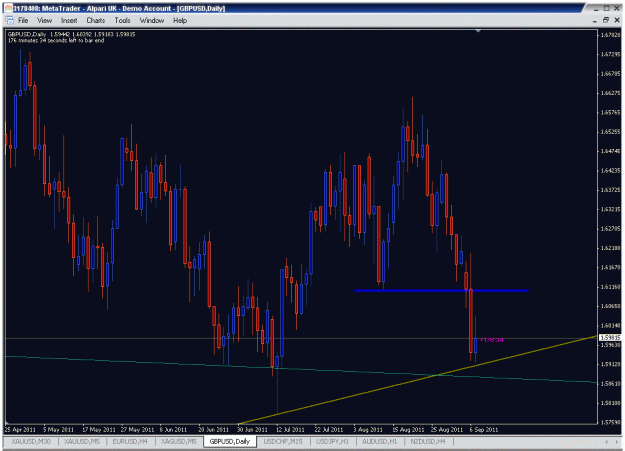Select the yellow rising trendline
Viewport: 625px width, 451px height.
click(417, 380)
